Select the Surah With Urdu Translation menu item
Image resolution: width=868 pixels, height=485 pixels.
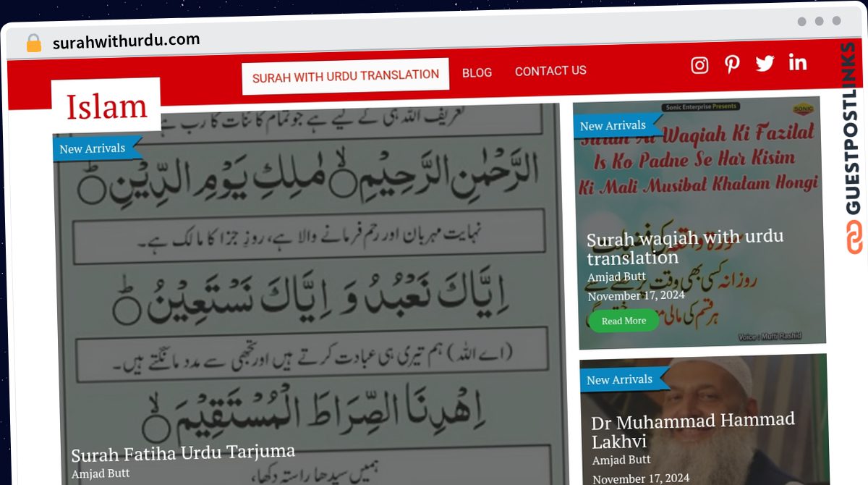point(346,76)
